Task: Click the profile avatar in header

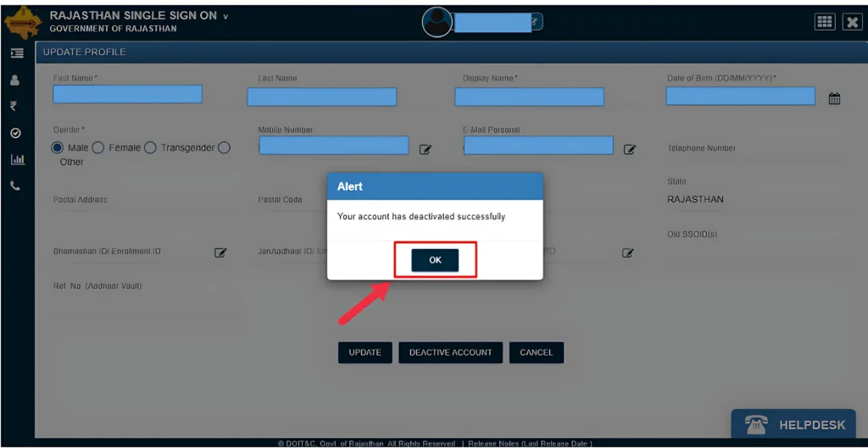Action: click(437, 21)
